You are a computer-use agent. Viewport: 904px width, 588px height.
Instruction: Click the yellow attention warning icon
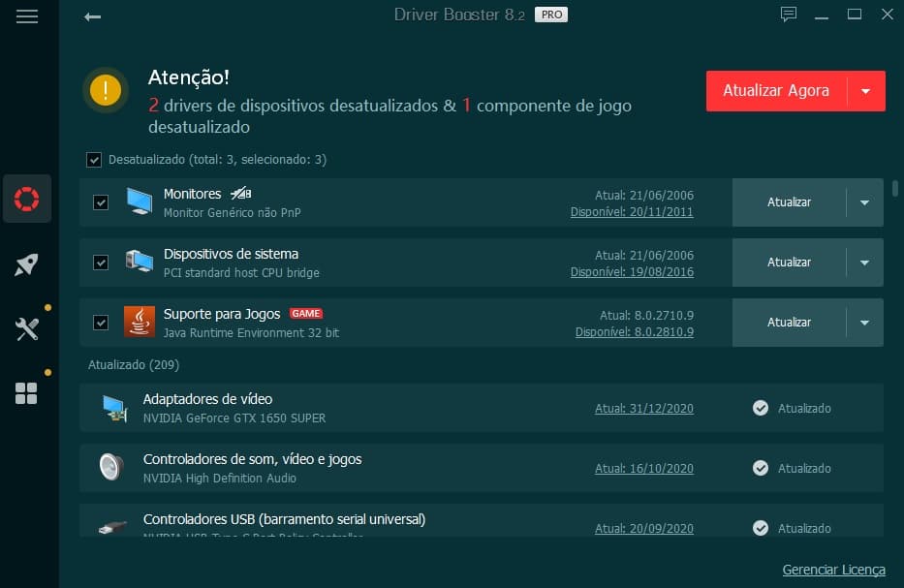(x=106, y=90)
